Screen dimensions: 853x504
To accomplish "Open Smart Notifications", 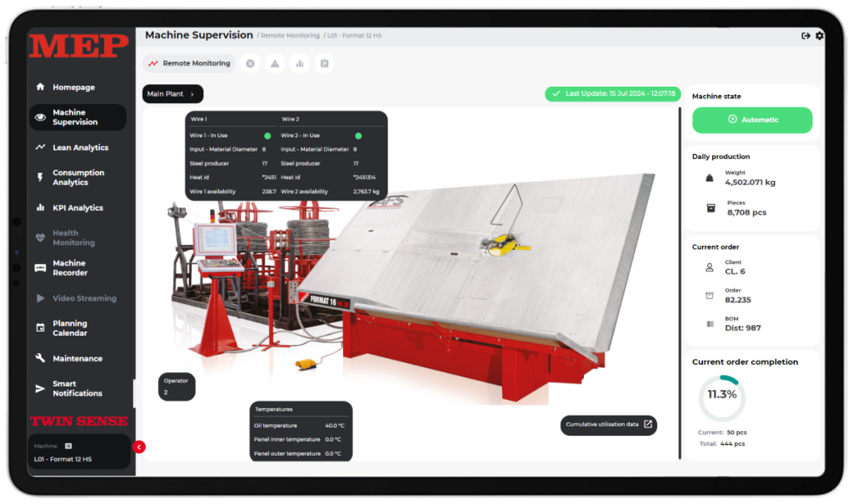I will pos(77,388).
